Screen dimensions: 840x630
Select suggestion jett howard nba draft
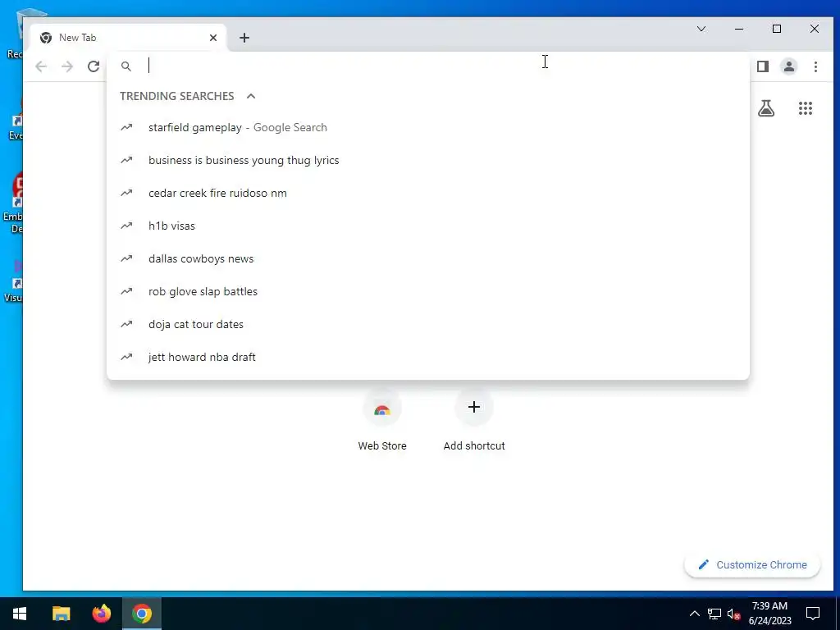pyautogui.click(x=428, y=357)
